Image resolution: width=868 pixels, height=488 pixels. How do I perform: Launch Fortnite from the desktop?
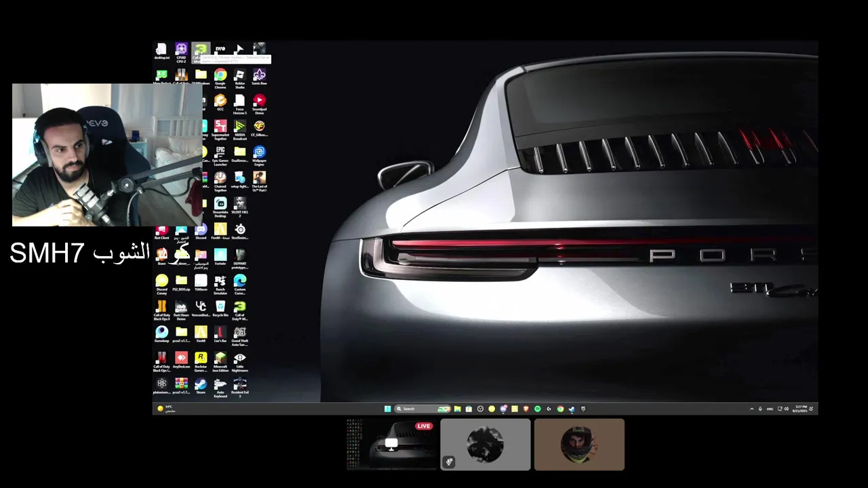click(x=220, y=258)
